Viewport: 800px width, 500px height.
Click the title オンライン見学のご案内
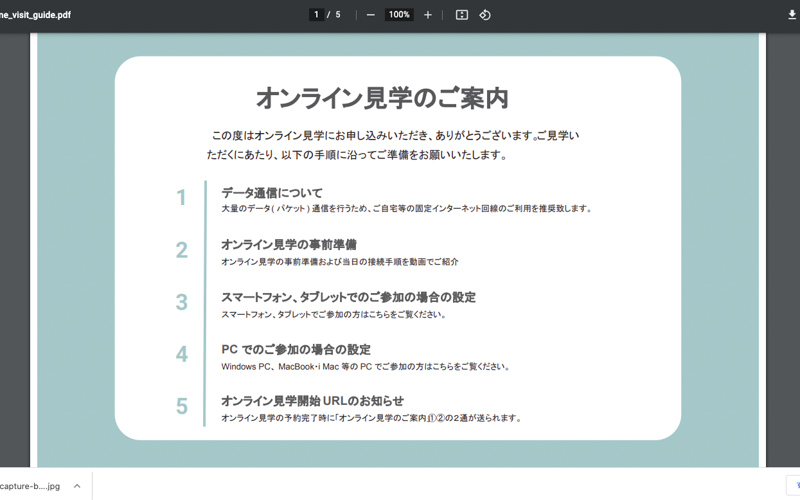pyautogui.click(x=382, y=98)
